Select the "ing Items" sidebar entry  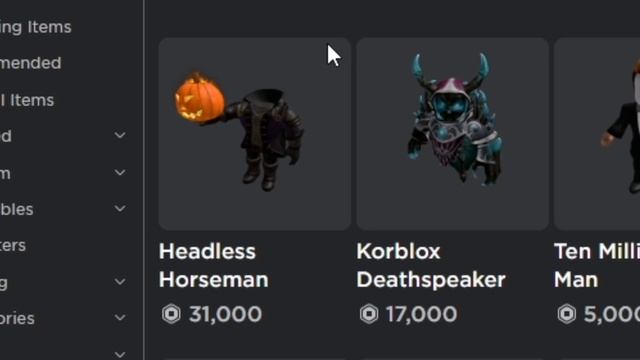tap(36, 28)
